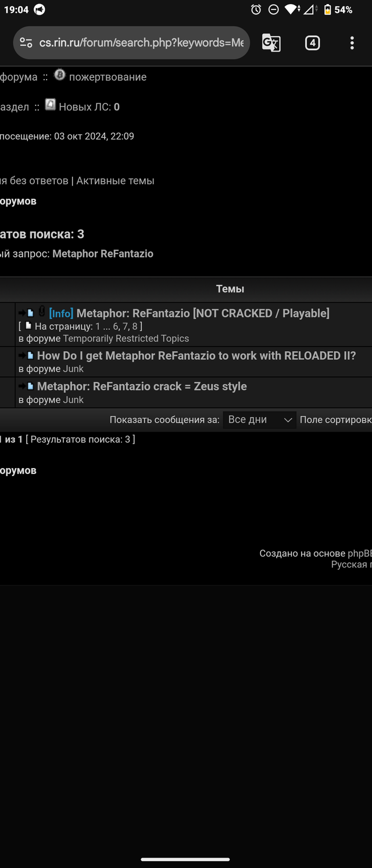Open Junk forum link under Zeus style topic
Screen dimensions: 372x868
(x=73, y=400)
